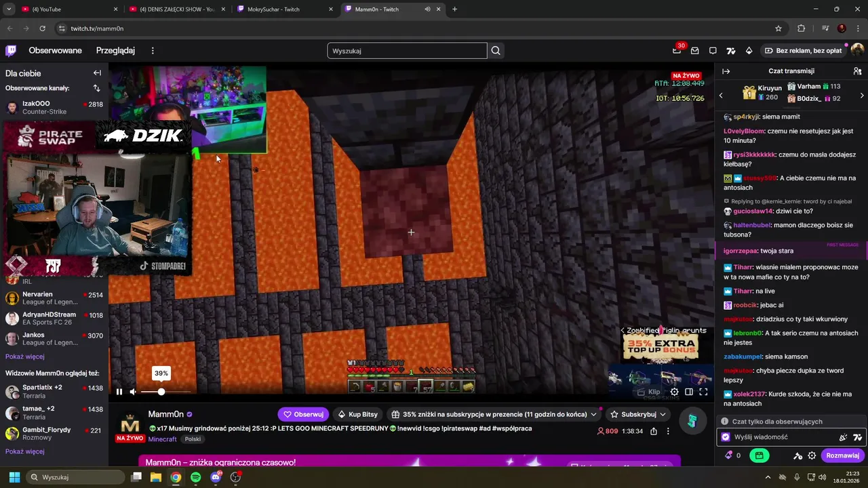Open Jankos channel in sidebar
Viewport: 868px width, 488px height.
click(54, 339)
